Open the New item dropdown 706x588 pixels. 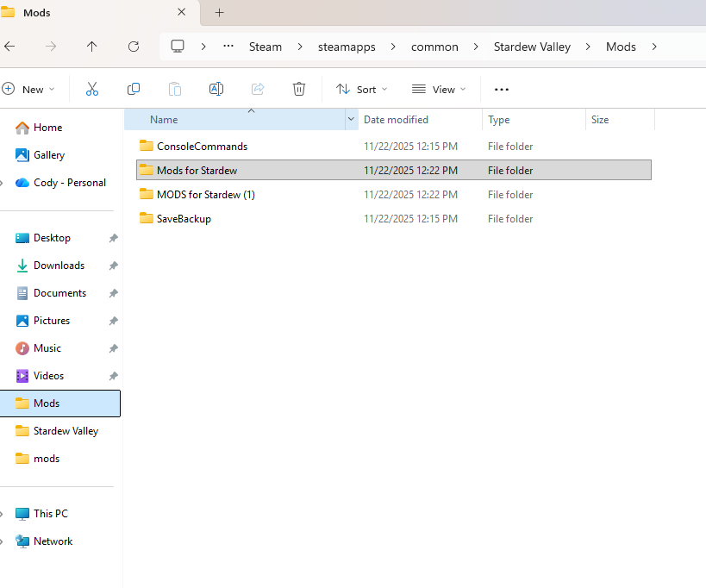coord(28,89)
